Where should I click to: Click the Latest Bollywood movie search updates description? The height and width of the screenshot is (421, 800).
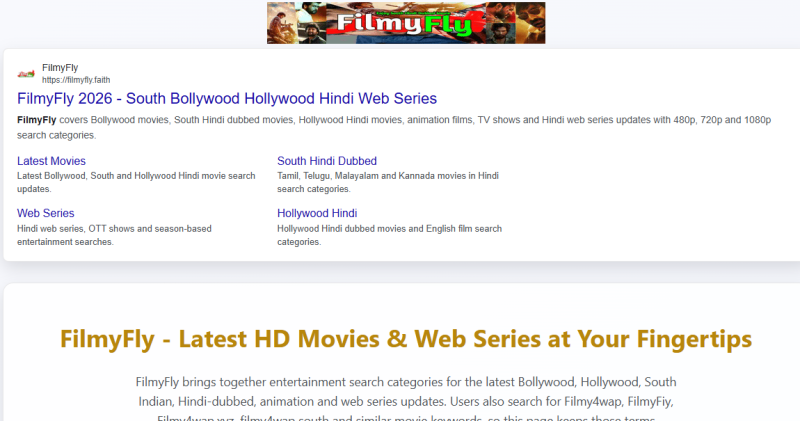click(x=136, y=182)
